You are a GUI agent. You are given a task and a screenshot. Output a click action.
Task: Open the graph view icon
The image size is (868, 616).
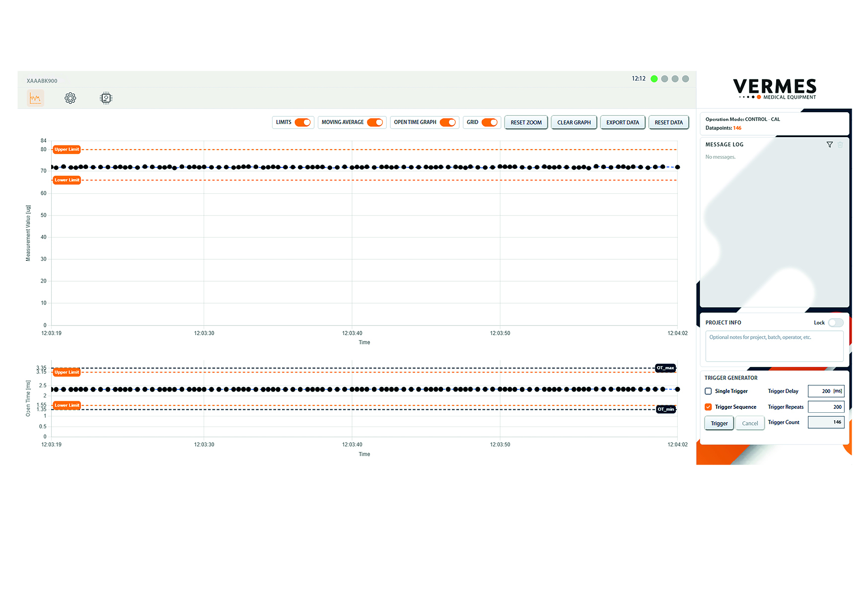pyautogui.click(x=35, y=98)
